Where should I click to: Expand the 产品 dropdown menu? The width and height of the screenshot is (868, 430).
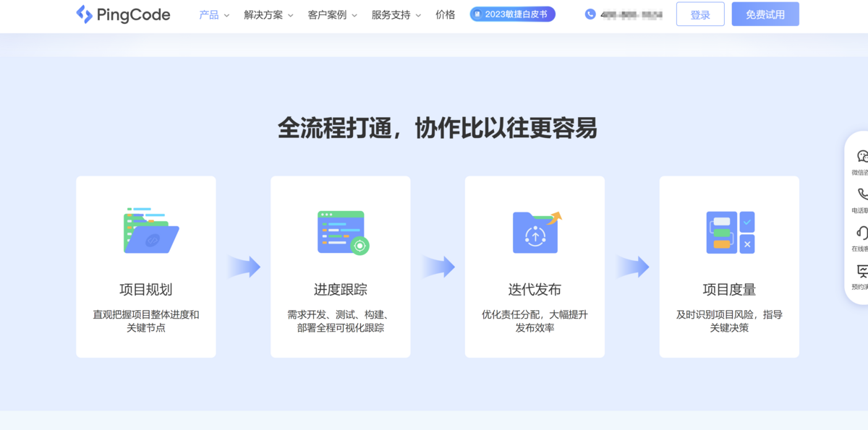[210, 14]
